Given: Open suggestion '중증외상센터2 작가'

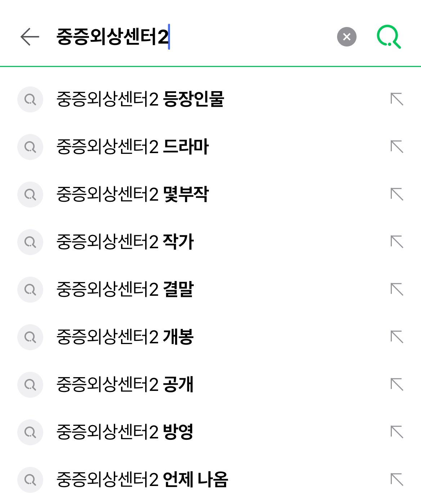Looking at the screenshot, I should [x=125, y=242].
